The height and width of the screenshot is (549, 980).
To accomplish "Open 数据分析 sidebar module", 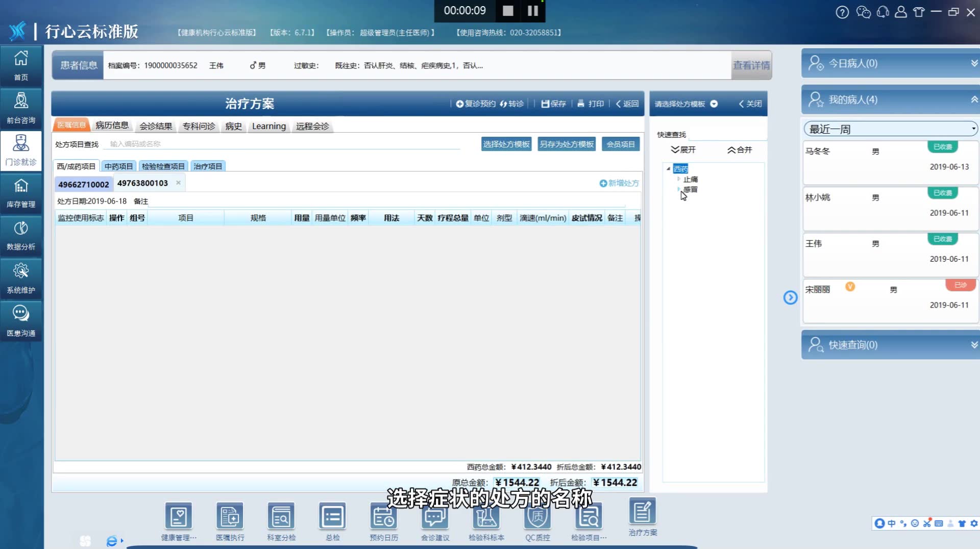I will (x=21, y=235).
